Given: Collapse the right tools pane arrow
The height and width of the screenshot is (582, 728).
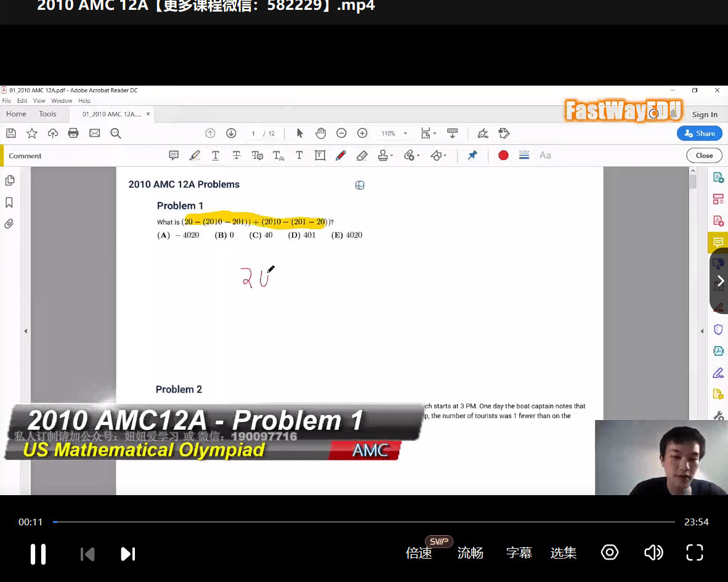Looking at the screenshot, I should coord(702,331).
